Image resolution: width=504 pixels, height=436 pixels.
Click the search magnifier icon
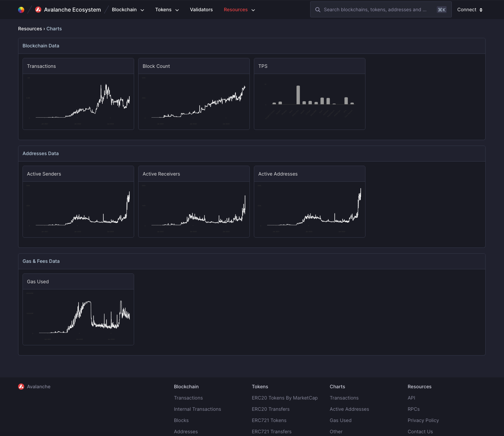318,10
